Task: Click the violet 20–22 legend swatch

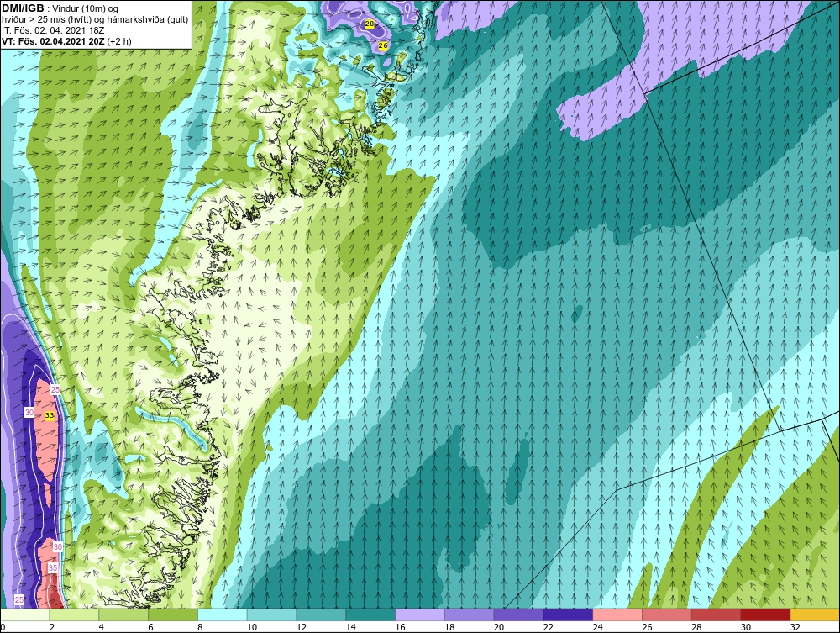Action: pos(518,615)
